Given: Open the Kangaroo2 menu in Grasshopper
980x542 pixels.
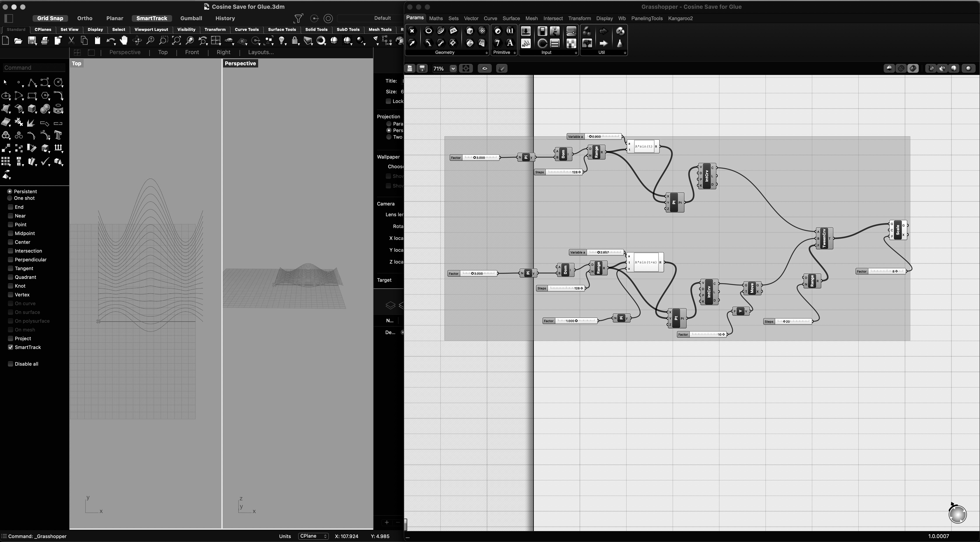Looking at the screenshot, I should 681,18.
